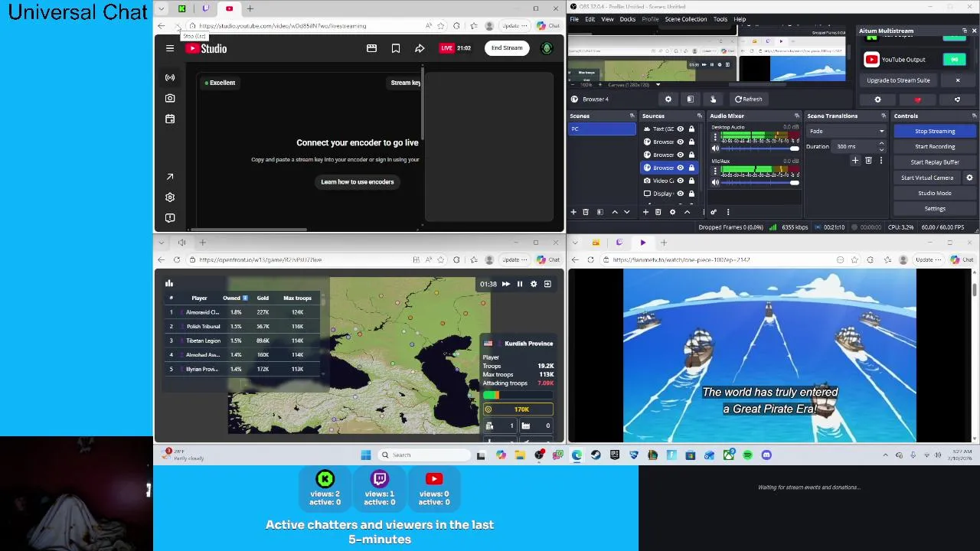Mute Mic/Aux speaker icon
Screen dimensions: 980x551
(x=715, y=182)
